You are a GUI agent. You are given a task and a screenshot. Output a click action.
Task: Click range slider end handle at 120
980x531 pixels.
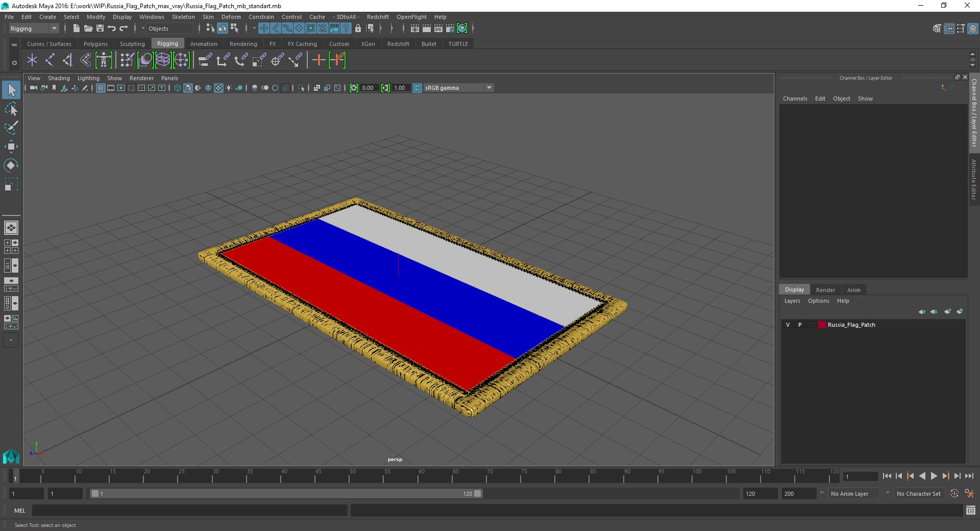click(x=478, y=494)
